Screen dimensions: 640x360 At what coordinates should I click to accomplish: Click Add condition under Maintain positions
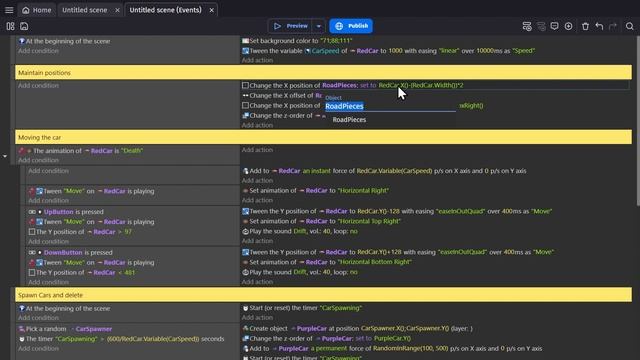coord(38,86)
